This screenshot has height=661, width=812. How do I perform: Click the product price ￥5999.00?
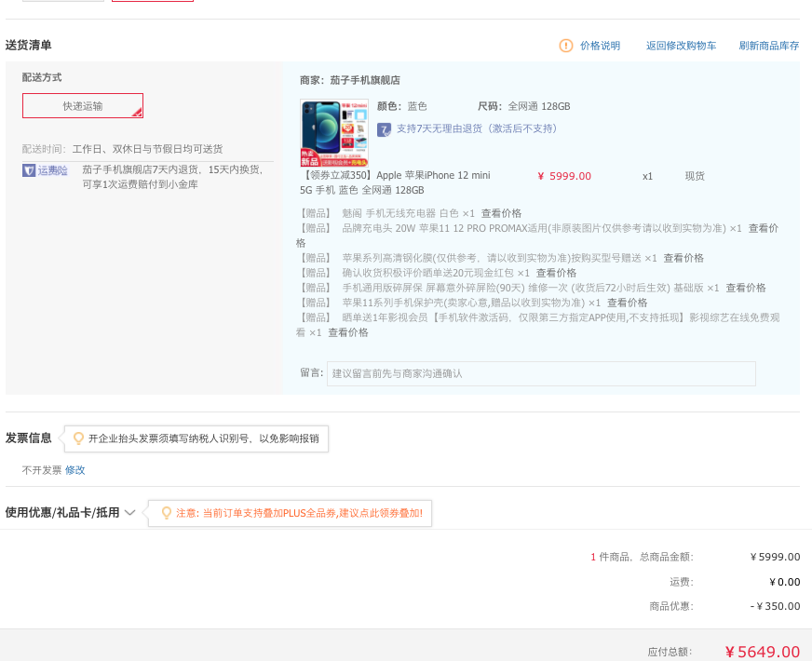click(x=564, y=176)
